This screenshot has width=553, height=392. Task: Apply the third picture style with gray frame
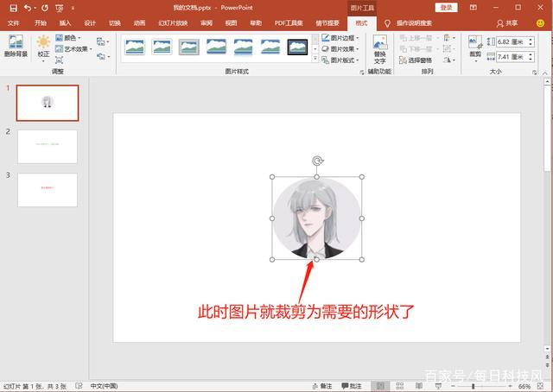[189, 47]
